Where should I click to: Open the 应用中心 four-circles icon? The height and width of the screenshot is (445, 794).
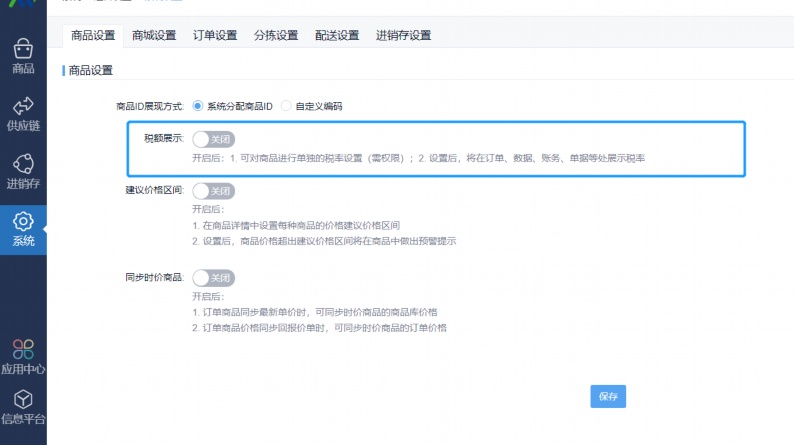tap(23, 349)
